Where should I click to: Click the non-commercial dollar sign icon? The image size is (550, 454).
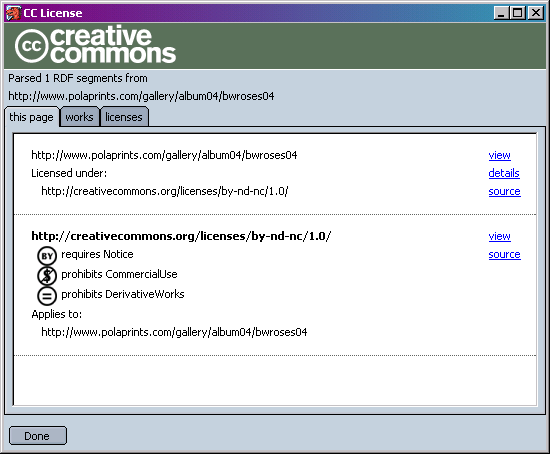coord(47,275)
